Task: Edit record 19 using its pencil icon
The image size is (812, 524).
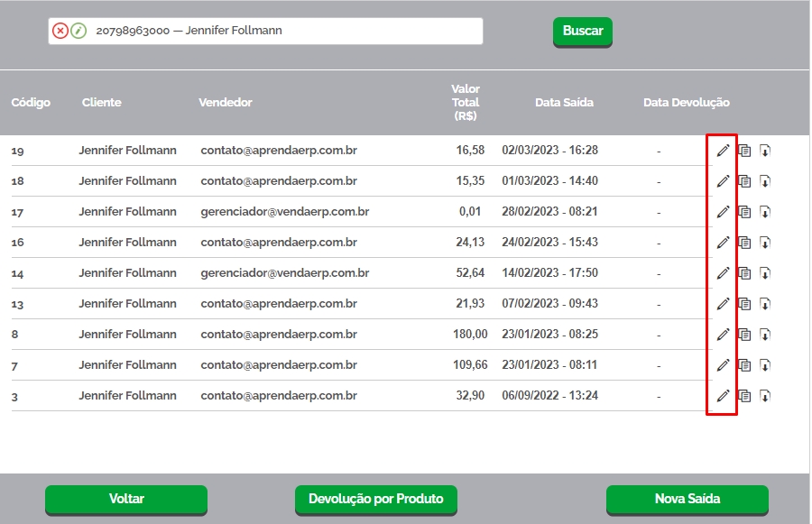Action: 723,151
